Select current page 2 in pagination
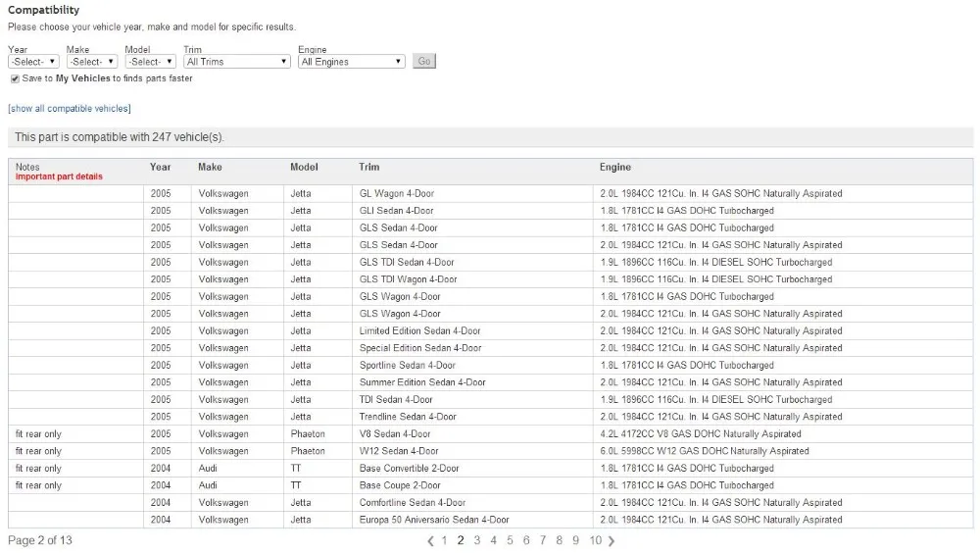980x553 pixels. pos(461,540)
